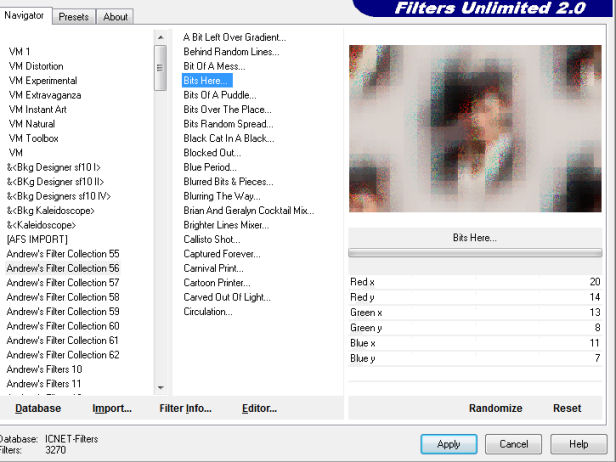The width and height of the screenshot is (616, 462).
Task: Select the Cartoon Printer filter
Action: (x=216, y=283)
